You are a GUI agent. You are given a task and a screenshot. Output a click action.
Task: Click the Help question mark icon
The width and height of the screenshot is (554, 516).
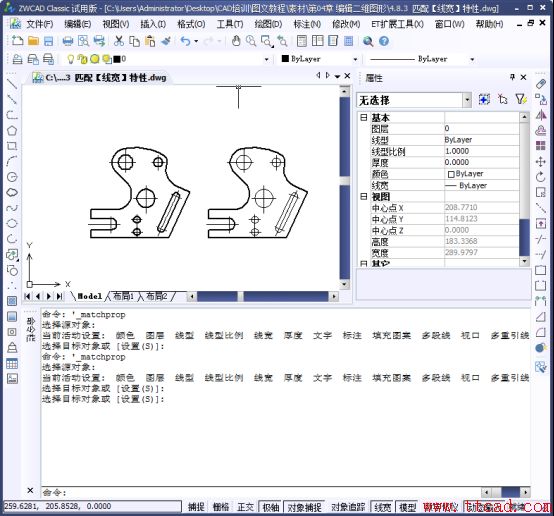pos(384,41)
